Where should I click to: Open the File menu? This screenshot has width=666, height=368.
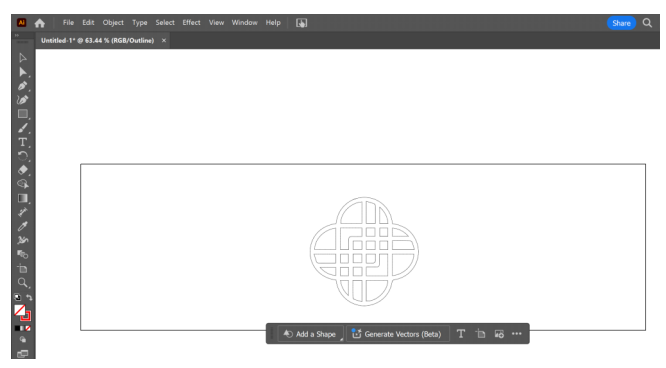coord(68,23)
